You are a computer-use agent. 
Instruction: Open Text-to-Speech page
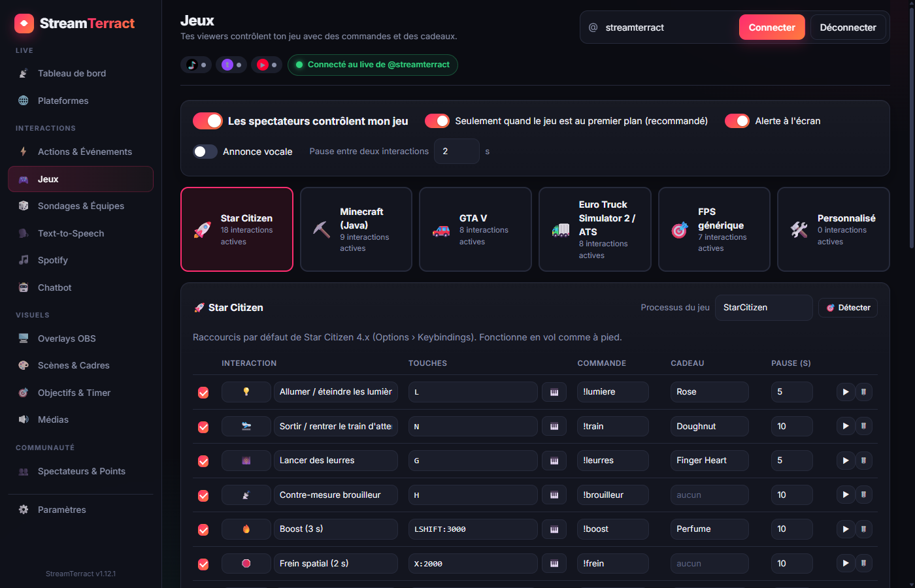coord(80,233)
